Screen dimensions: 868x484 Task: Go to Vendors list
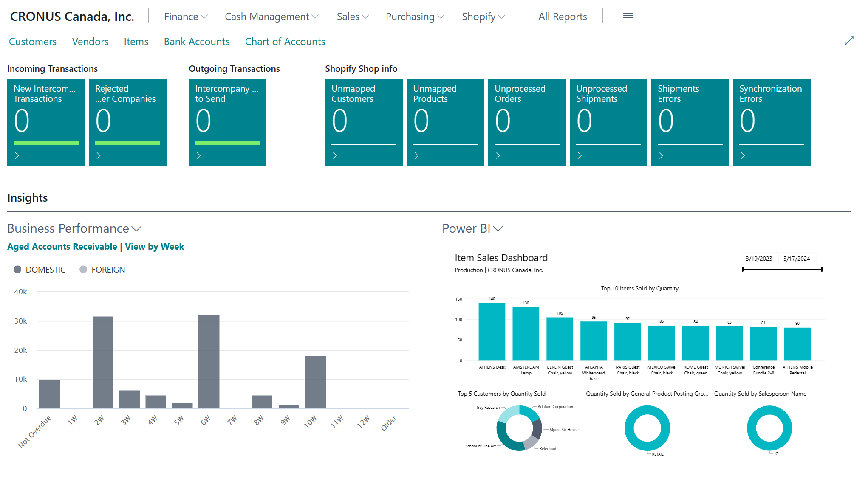click(90, 42)
